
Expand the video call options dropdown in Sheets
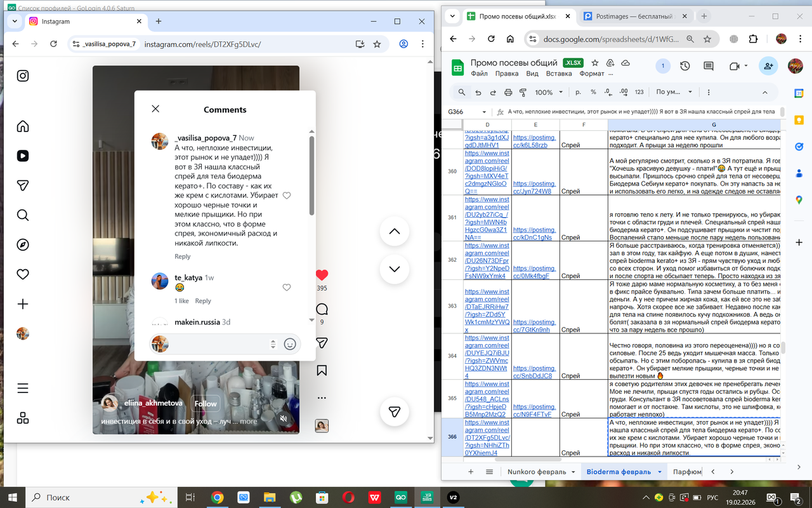click(x=746, y=66)
